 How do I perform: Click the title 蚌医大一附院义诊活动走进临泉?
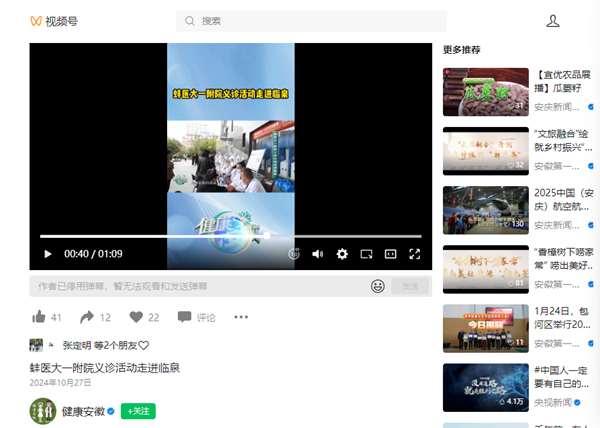click(105, 368)
